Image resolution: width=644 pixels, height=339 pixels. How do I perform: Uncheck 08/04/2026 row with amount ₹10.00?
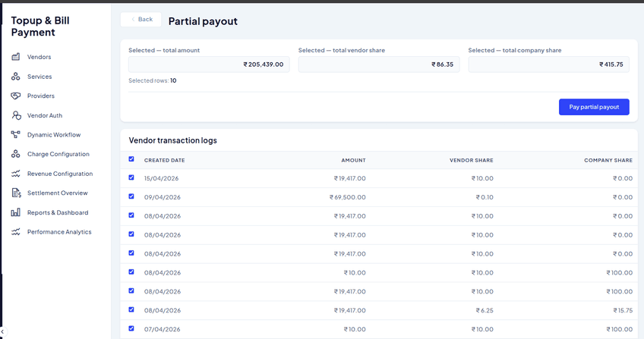pos(131,272)
